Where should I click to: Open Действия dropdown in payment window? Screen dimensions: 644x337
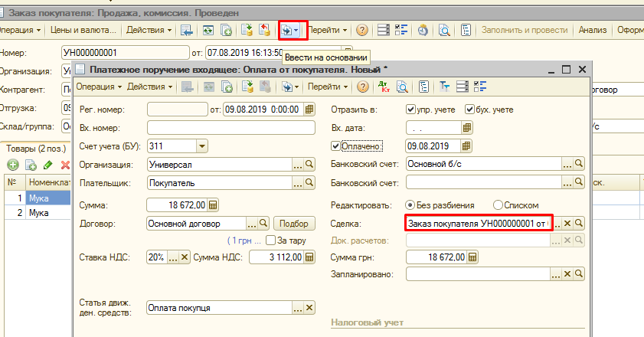(x=150, y=87)
